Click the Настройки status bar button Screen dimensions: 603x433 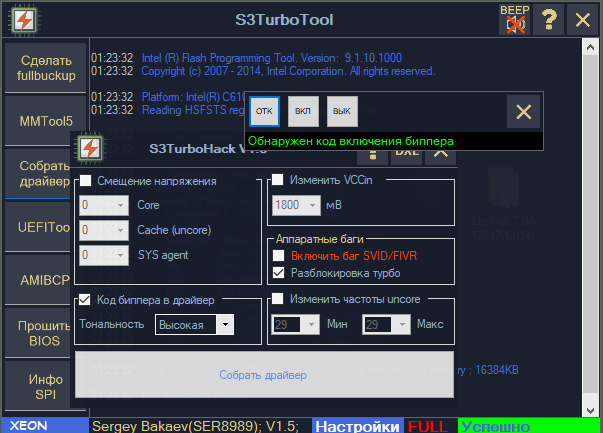(x=358, y=426)
